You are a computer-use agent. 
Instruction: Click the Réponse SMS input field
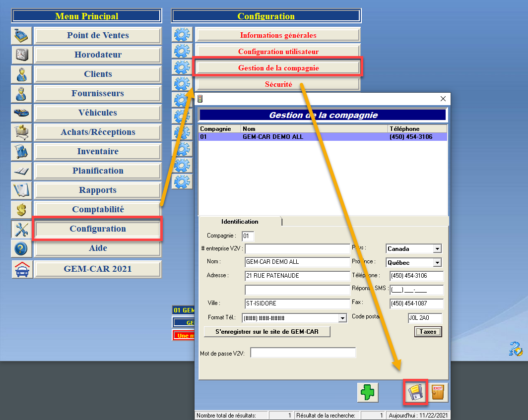416,290
